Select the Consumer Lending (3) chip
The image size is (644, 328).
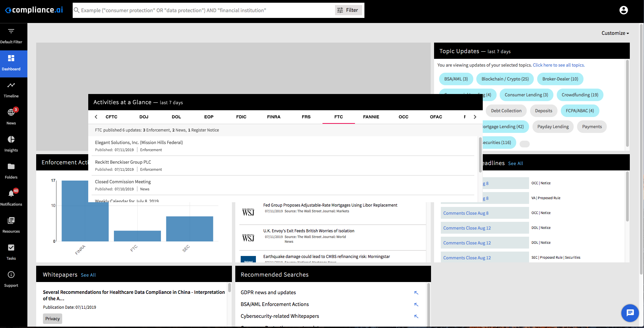click(x=526, y=95)
